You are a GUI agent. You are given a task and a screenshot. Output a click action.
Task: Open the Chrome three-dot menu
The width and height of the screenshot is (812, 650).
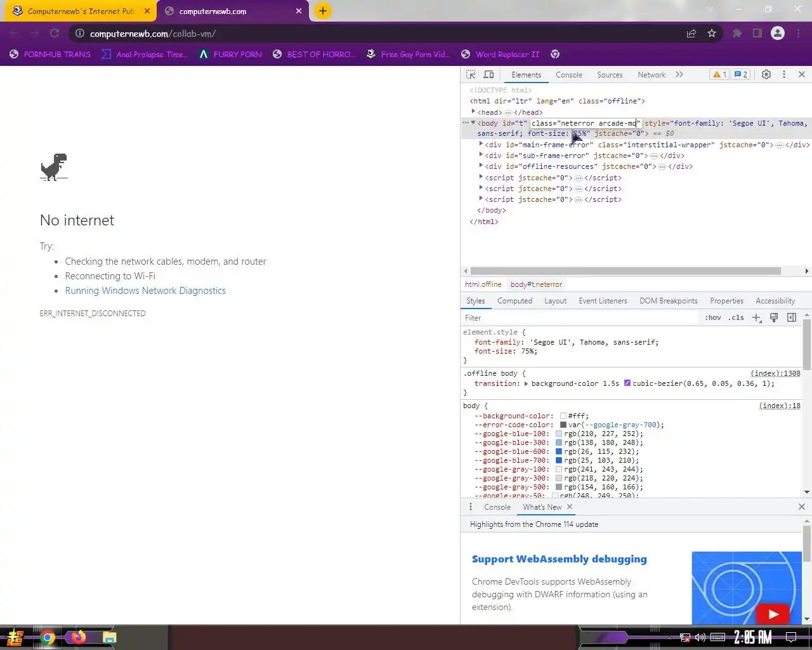pyautogui.click(x=799, y=33)
